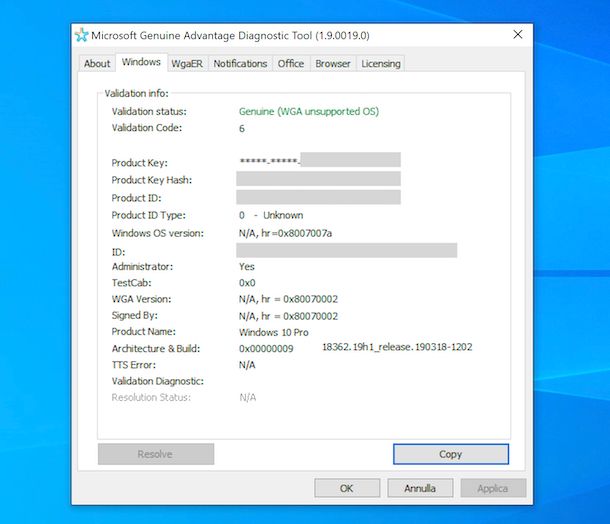
Task: Click the 'Administrator:' label
Action: tap(142, 266)
